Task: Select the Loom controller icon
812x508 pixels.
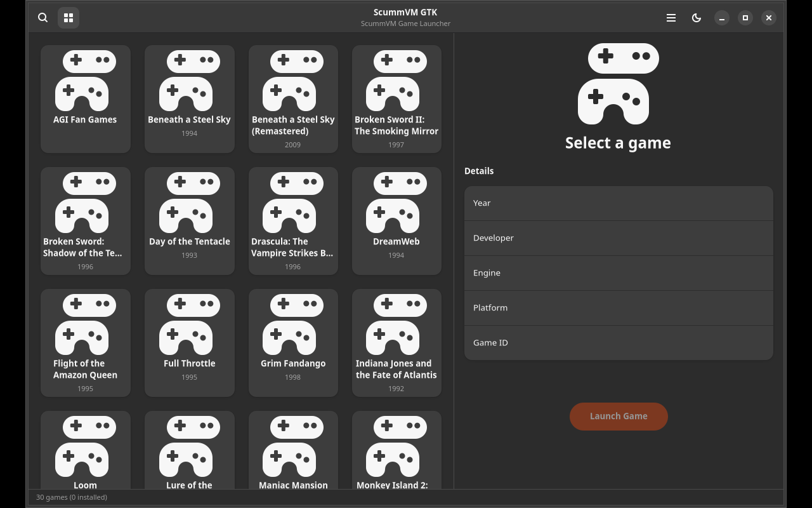Action: tap(86, 446)
